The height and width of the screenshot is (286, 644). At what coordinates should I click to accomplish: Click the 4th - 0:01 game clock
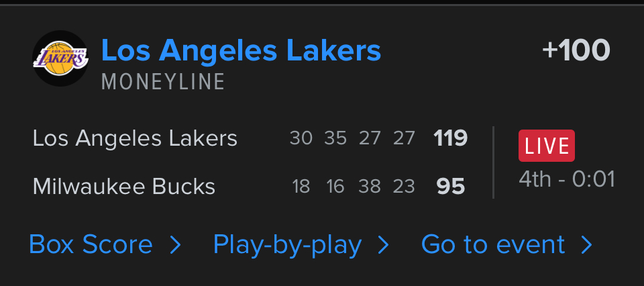pos(567,179)
